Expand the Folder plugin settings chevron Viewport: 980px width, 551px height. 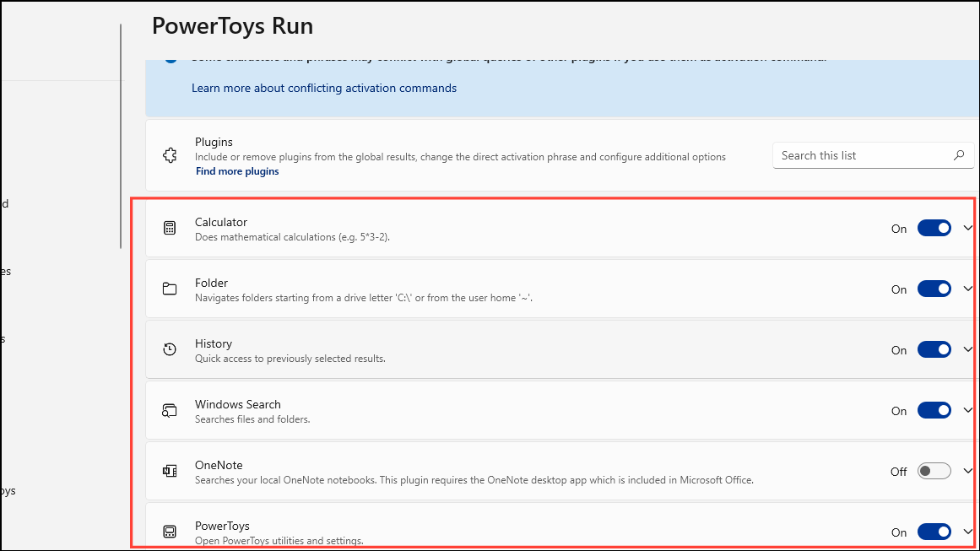tap(967, 289)
